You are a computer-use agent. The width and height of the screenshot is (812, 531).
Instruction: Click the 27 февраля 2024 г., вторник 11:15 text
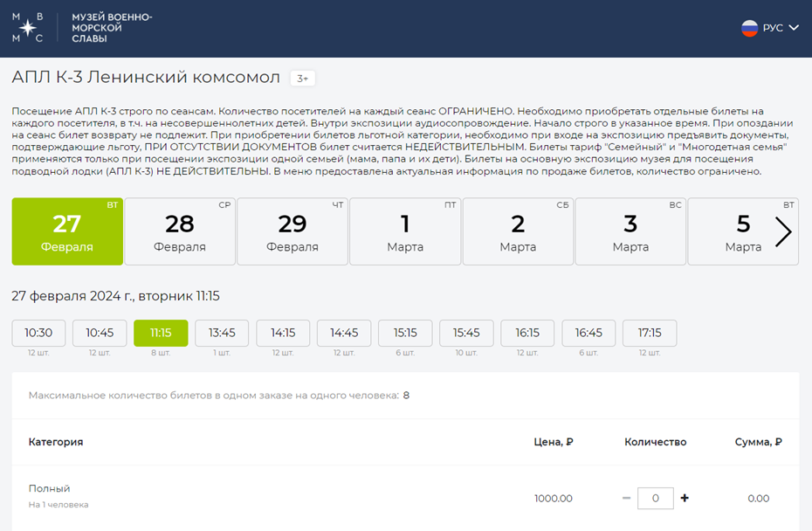click(115, 296)
